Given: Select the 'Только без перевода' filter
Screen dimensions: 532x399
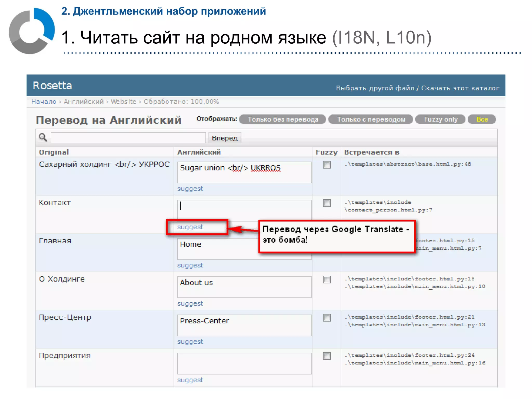Looking at the screenshot, I should pyautogui.click(x=283, y=119).
